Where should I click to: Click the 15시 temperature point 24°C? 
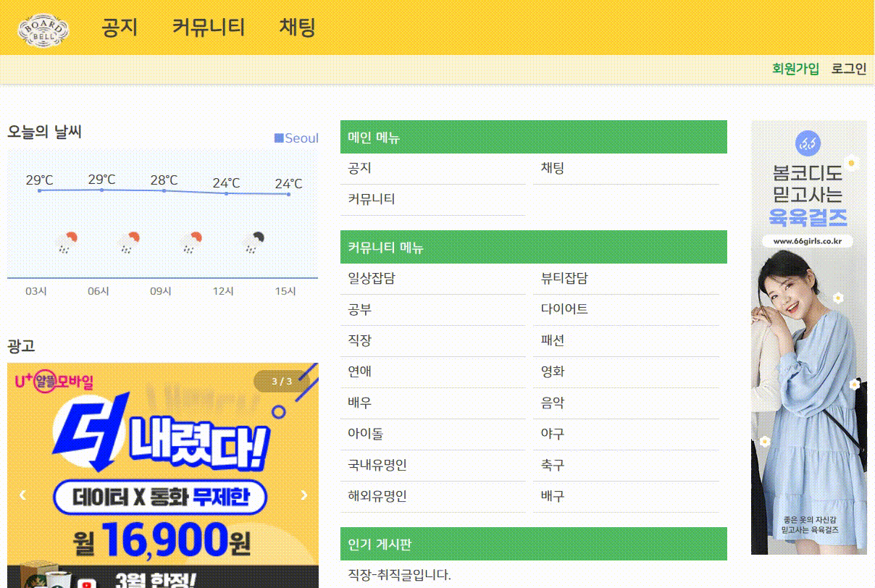288,194
